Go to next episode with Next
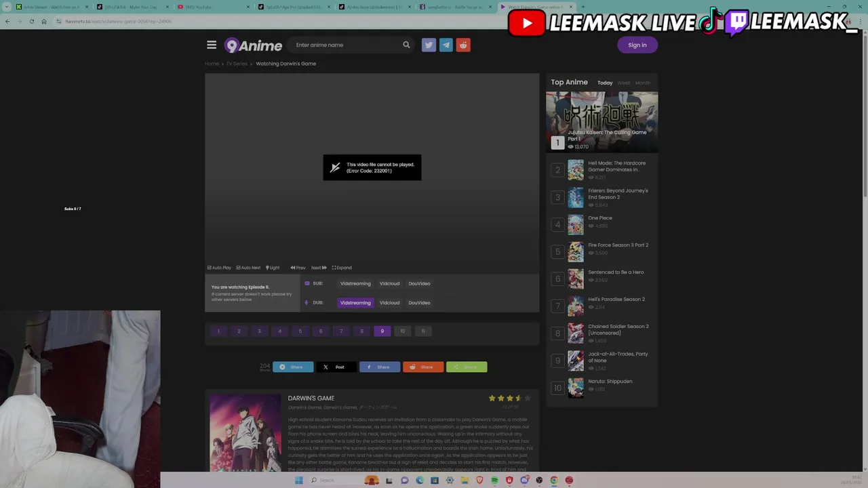Viewport: 868px width, 488px height. (x=319, y=268)
